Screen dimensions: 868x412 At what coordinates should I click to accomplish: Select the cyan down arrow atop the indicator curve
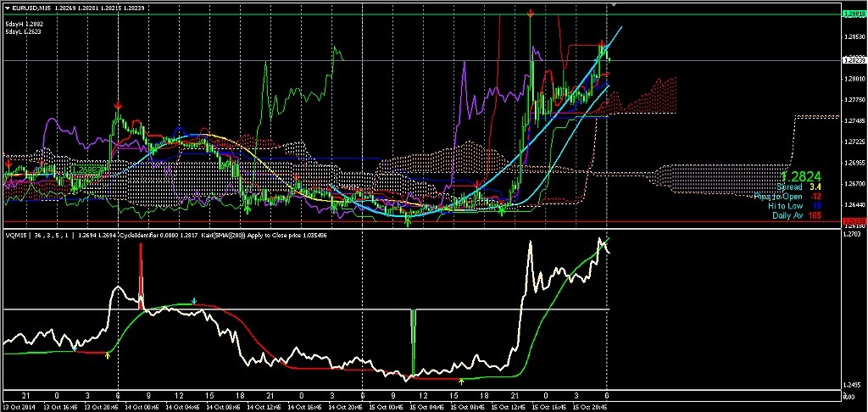194,301
